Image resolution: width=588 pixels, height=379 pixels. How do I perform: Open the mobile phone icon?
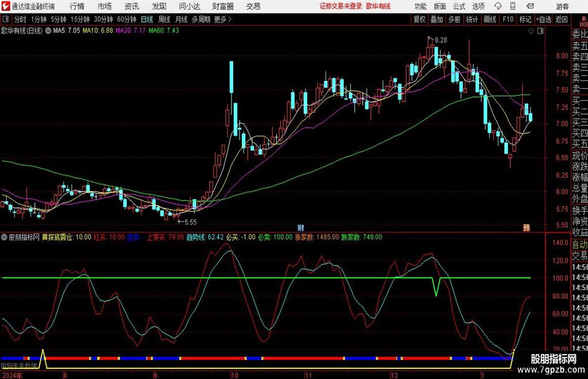[x=513, y=6]
